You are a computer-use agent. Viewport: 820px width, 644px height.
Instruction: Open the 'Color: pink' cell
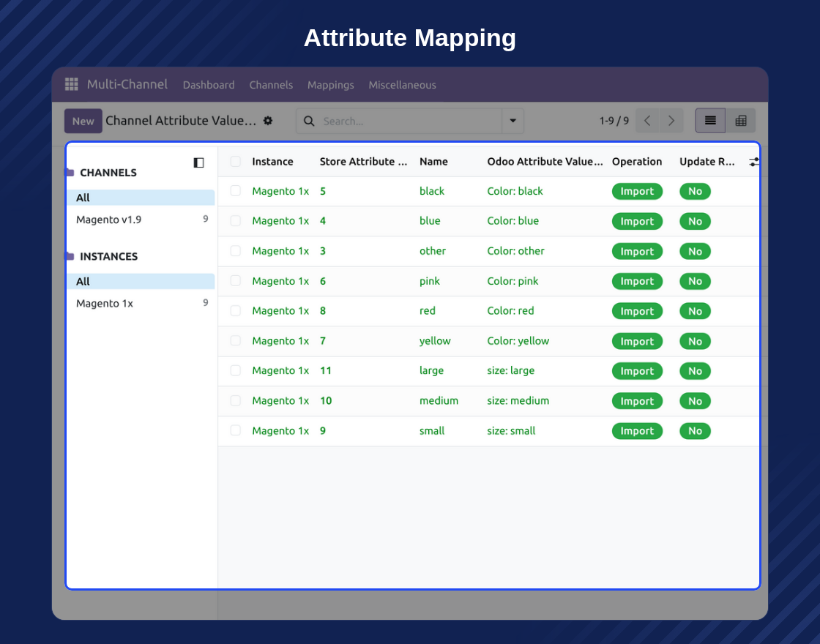pyautogui.click(x=512, y=281)
